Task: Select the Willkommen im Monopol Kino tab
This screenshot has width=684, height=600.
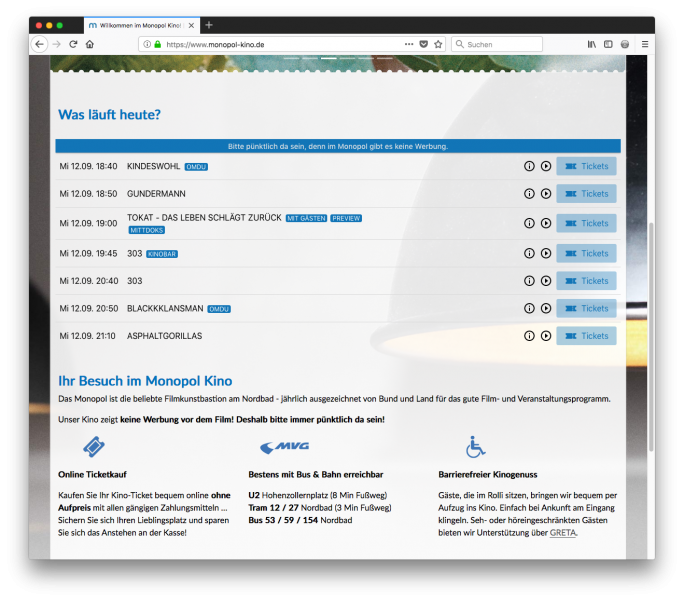Action: click(x=142, y=25)
